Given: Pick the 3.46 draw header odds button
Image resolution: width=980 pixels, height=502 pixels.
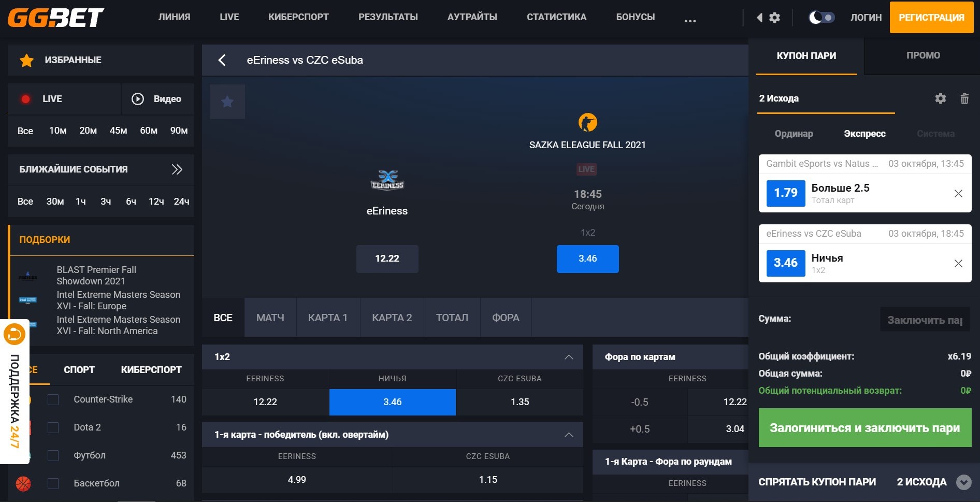Looking at the screenshot, I should coord(588,259).
